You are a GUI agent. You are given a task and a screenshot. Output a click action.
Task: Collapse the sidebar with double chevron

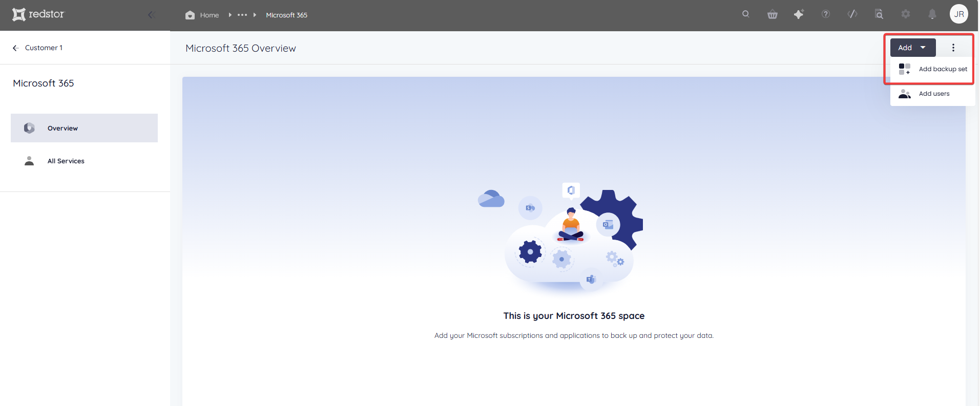click(151, 15)
